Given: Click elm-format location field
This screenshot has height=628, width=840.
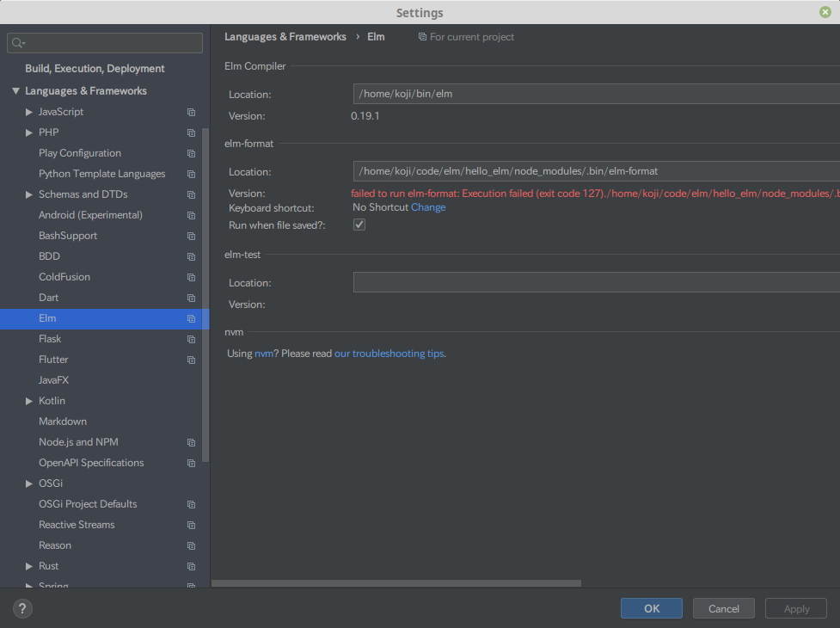Looking at the screenshot, I should point(596,171).
